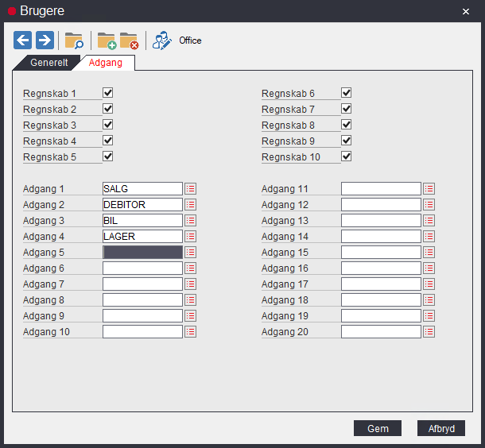Screen dimensions: 485x448
Task: Open list picker for Adgang 16
Action: pyautogui.click(x=429, y=268)
